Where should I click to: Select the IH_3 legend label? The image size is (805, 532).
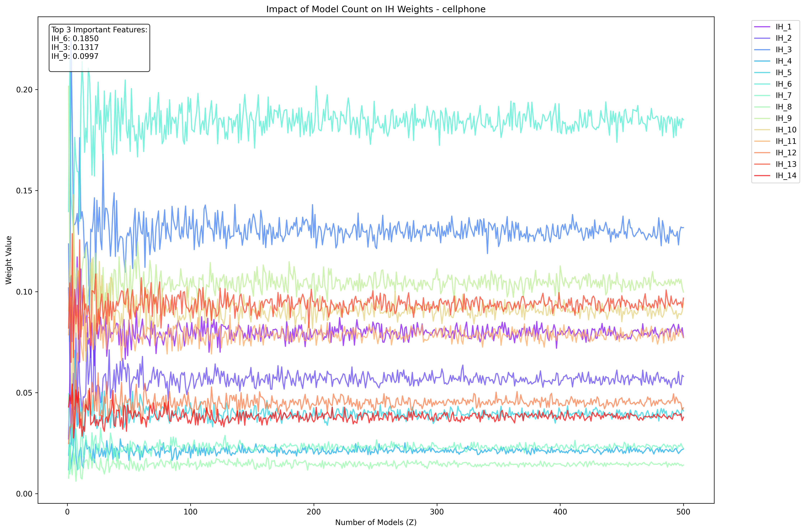point(783,50)
